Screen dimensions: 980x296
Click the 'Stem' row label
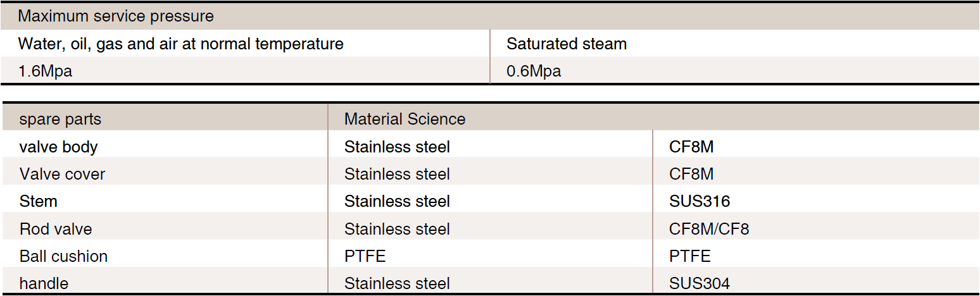[x=39, y=201]
